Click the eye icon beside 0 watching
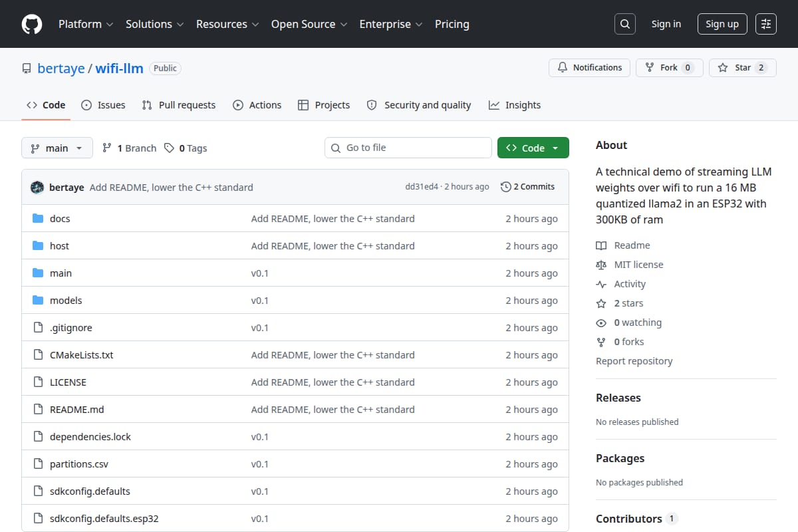798x532 pixels. (x=601, y=323)
